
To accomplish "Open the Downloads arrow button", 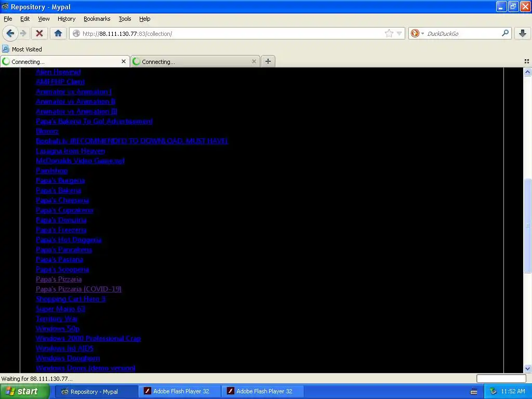I will pyautogui.click(x=523, y=33).
